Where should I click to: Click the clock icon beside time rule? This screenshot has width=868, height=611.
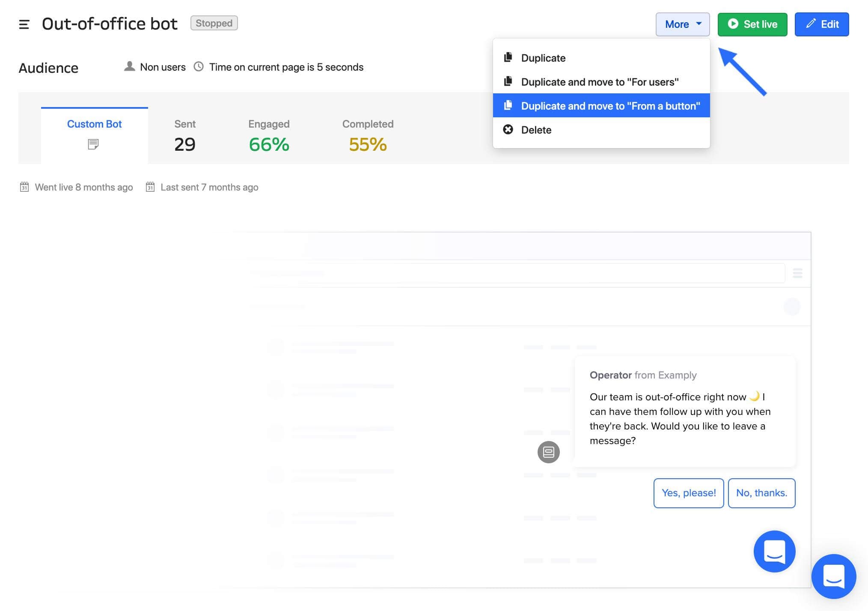[x=199, y=66]
